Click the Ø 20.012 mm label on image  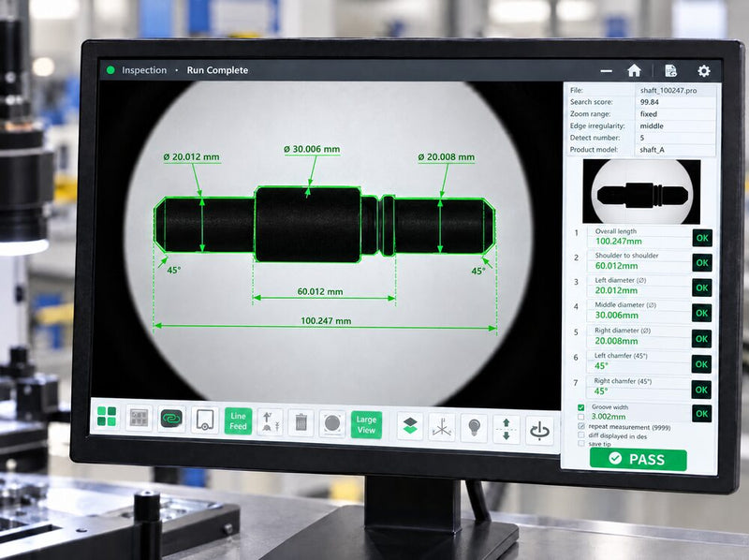(192, 157)
